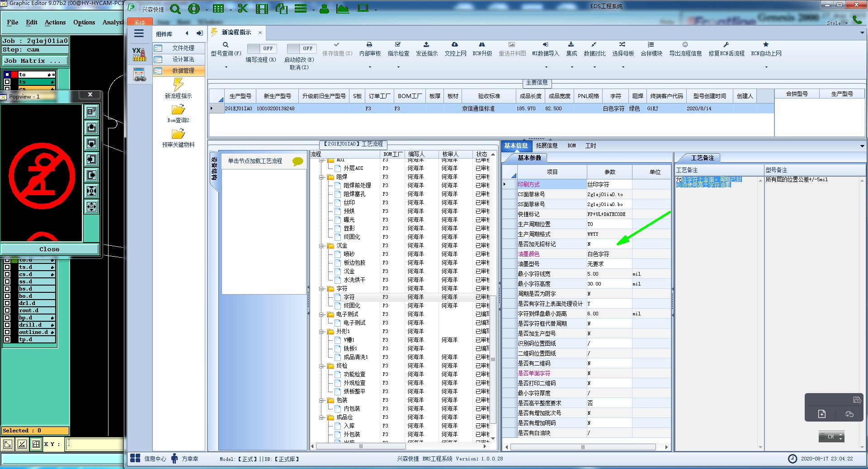Click the green copy documents icon
This screenshot has height=469, width=868.
(282, 9)
